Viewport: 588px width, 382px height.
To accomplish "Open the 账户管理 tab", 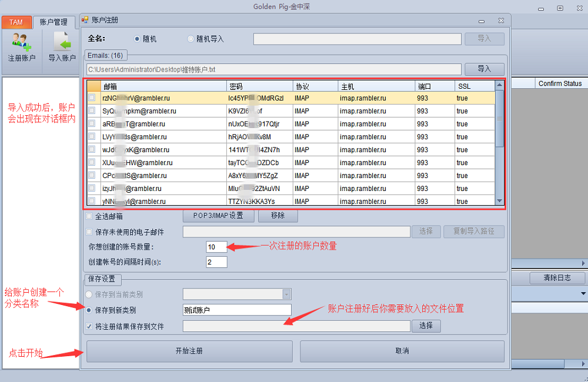I will (54, 22).
